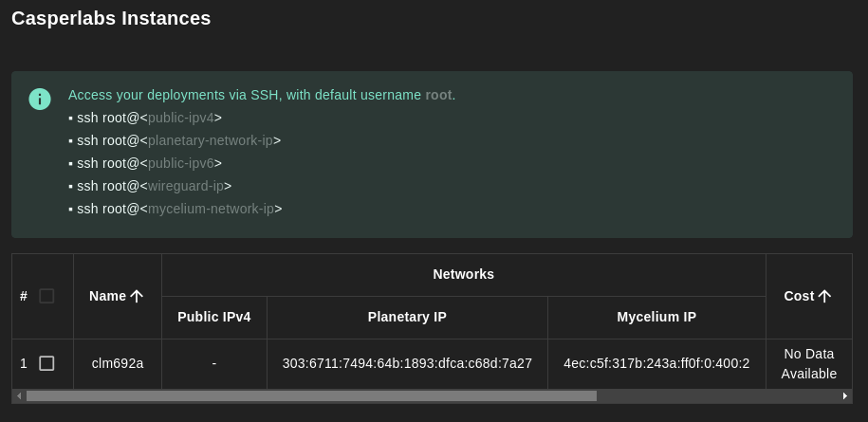Click the horizontal scrollbar thumb

[x=311, y=395]
